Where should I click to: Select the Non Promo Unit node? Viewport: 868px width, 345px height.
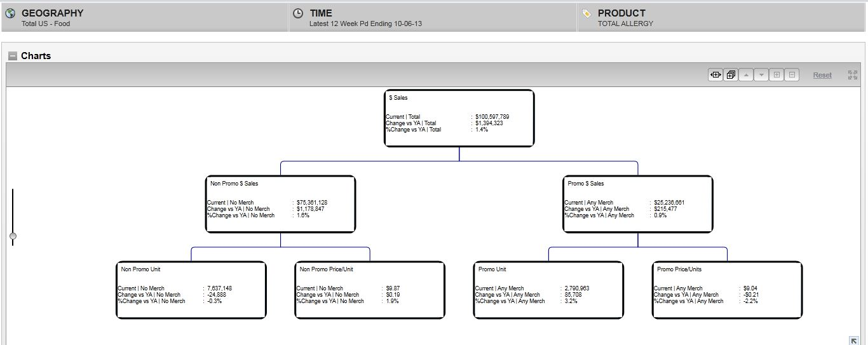(x=191, y=290)
